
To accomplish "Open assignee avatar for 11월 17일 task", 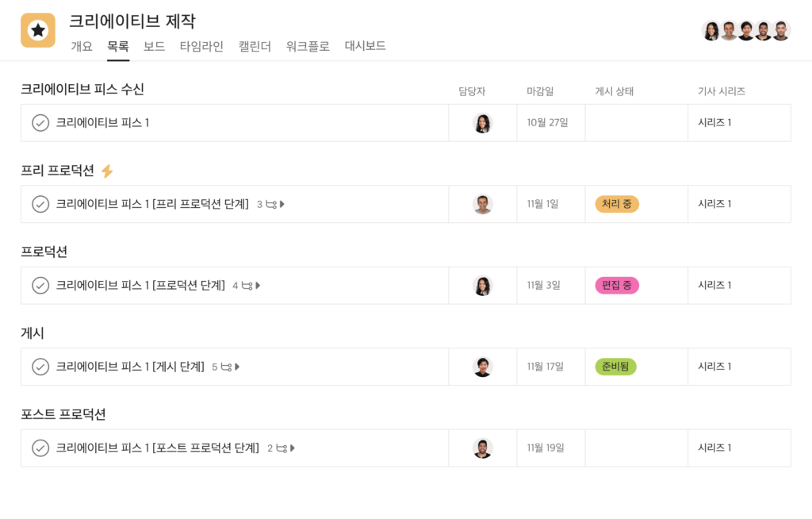I will pyautogui.click(x=483, y=367).
